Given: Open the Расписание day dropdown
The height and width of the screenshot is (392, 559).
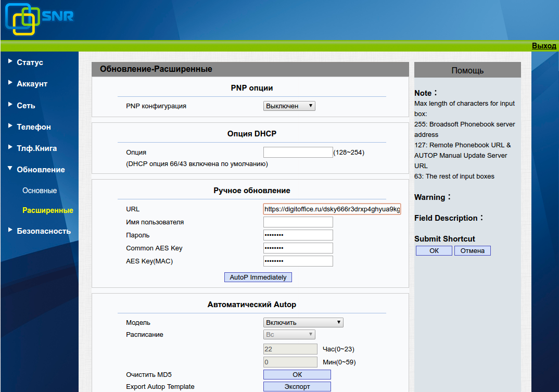Looking at the screenshot, I should pos(289,335).
